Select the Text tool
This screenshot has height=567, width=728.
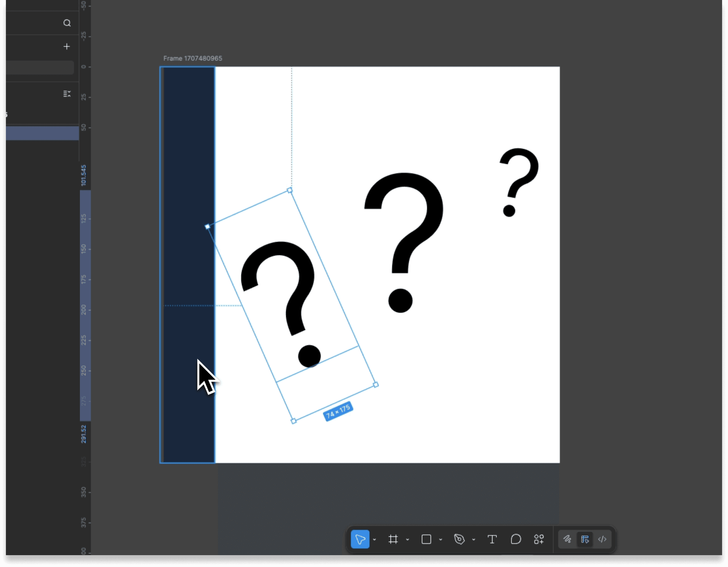(x=492, y=539)
